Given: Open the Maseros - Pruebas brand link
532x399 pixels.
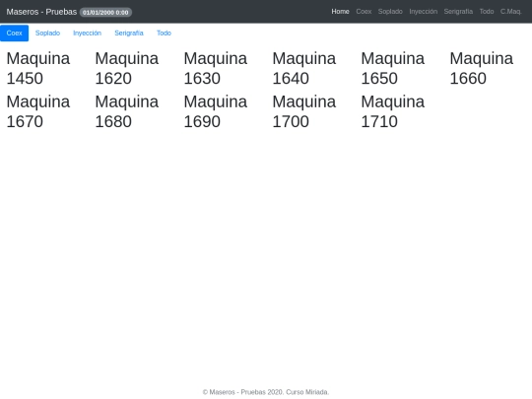Looking at the screenshot, I should 41,12.
